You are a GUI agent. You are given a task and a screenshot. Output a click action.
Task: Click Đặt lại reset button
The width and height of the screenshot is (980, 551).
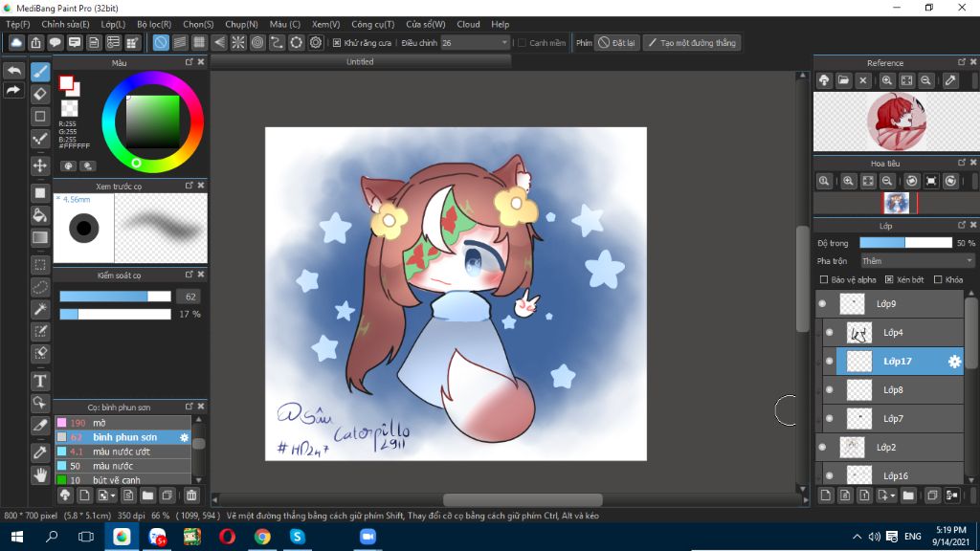click(x=617, y=43)
